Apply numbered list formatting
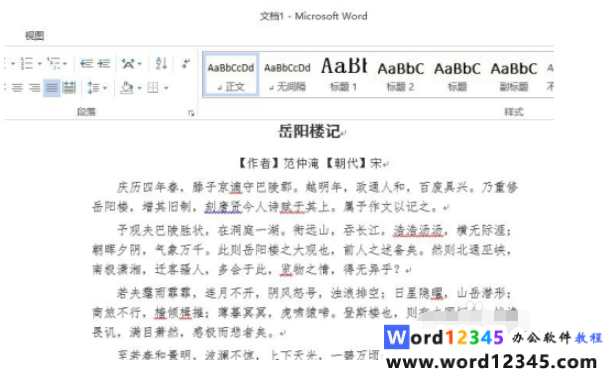This screenshot has width=607, height=378. (27, 63)
